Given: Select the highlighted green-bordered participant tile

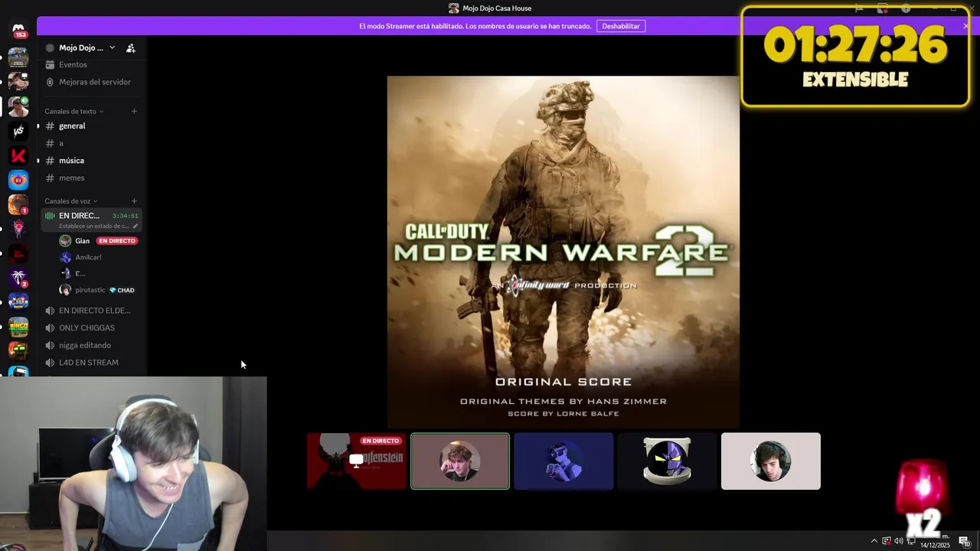Looking at the screenshot, I should 460,461.
